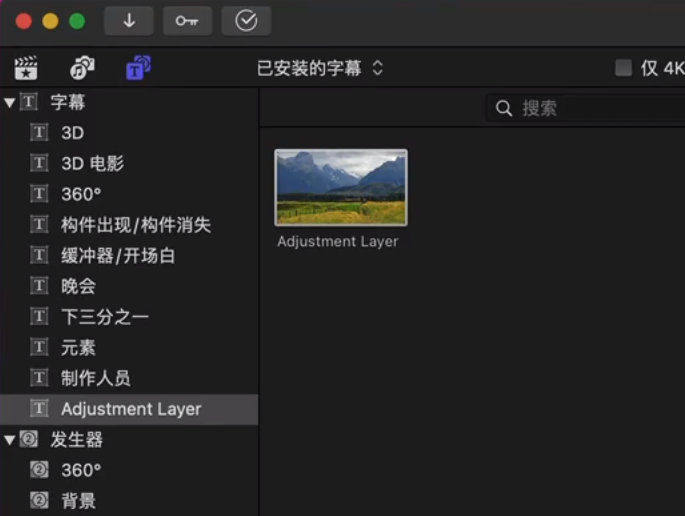Viewport: 685px width, 516px height.
Task: Collapse the 发生器 category triangle
Action: pyautogui.click(x=10, y=440)
